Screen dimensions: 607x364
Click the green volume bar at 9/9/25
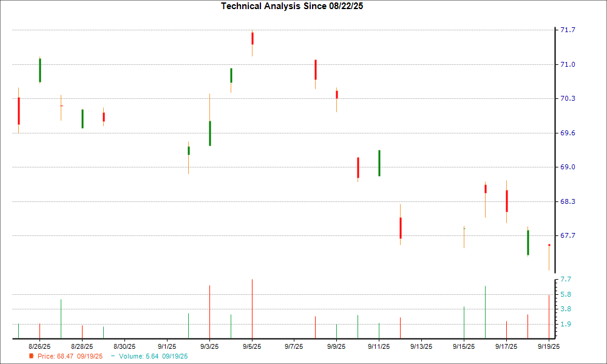tap(336, 331)
